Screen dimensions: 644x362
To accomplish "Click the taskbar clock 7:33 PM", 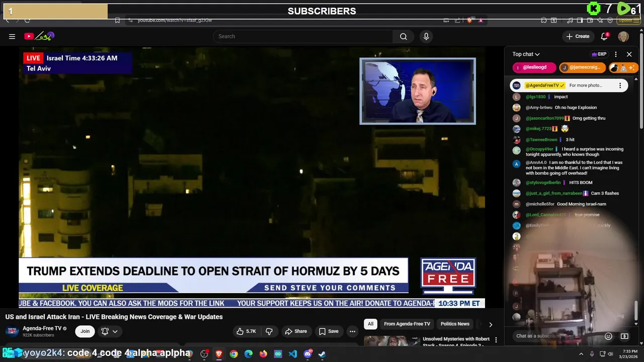I will (630, 354).
